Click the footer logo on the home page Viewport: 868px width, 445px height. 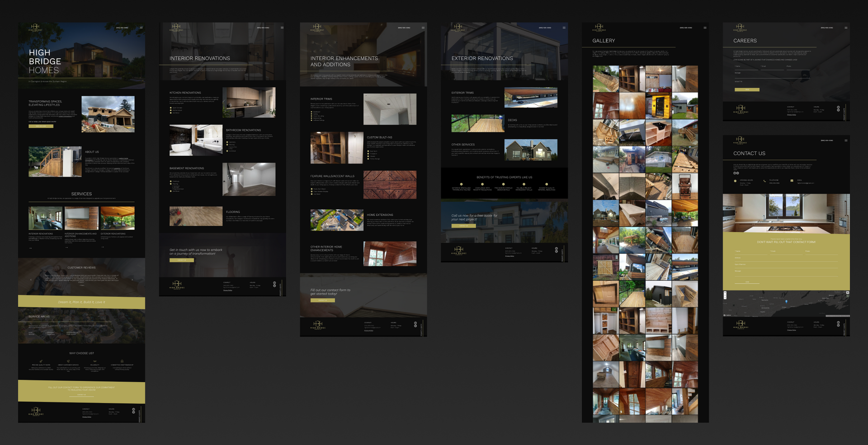[36, 412]
